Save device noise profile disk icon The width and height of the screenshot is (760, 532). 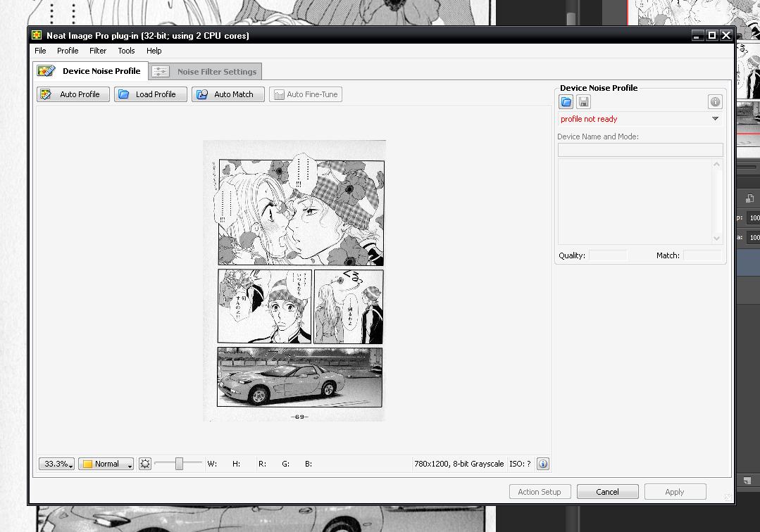[584, 101]
